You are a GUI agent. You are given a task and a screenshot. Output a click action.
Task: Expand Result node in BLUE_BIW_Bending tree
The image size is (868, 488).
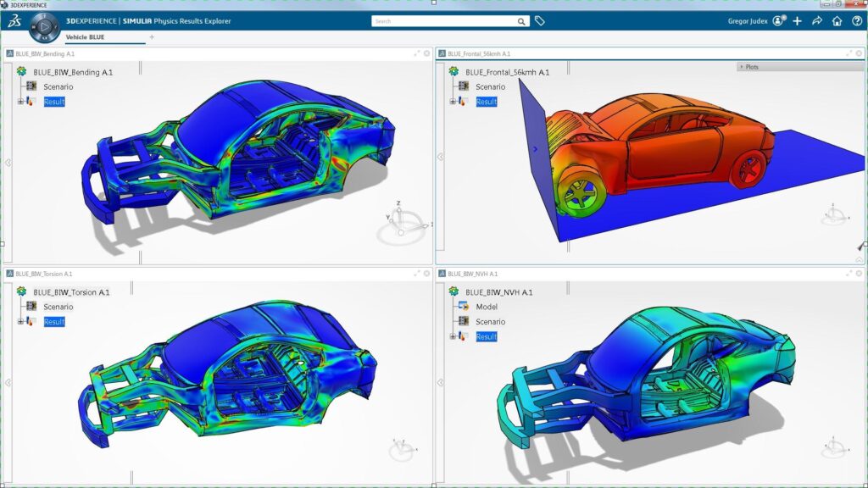(x=20, y=102)
